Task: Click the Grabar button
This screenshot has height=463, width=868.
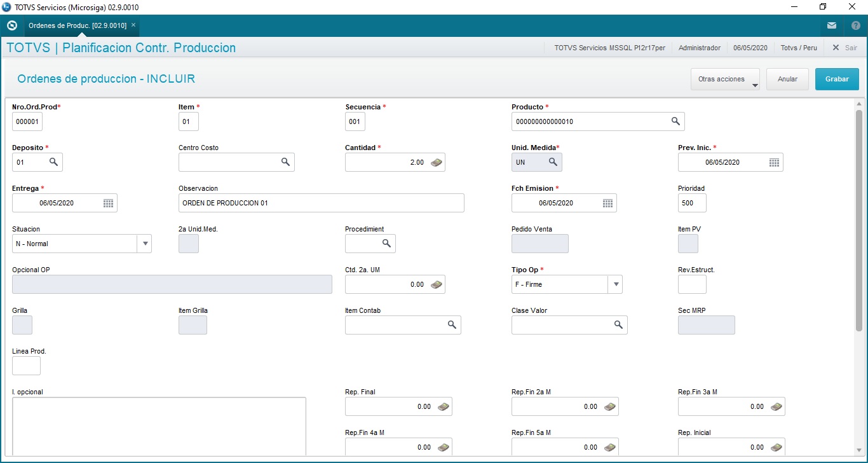Action: (837, 79)
